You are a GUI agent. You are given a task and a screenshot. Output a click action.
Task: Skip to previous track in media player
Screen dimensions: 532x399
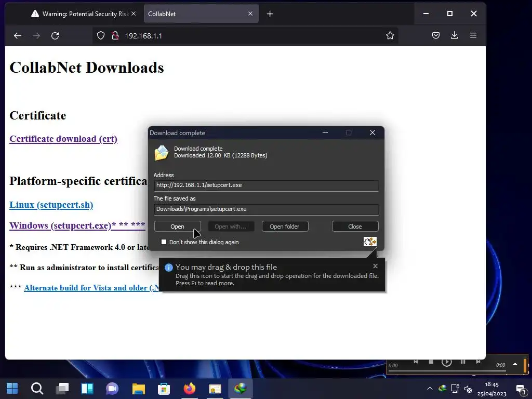coord(416,362)
